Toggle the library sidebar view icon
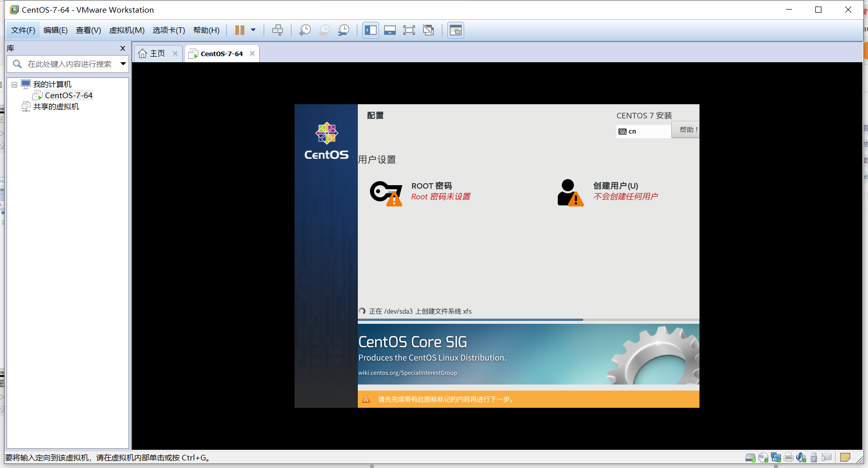868x468 pixels. (371, 30)
